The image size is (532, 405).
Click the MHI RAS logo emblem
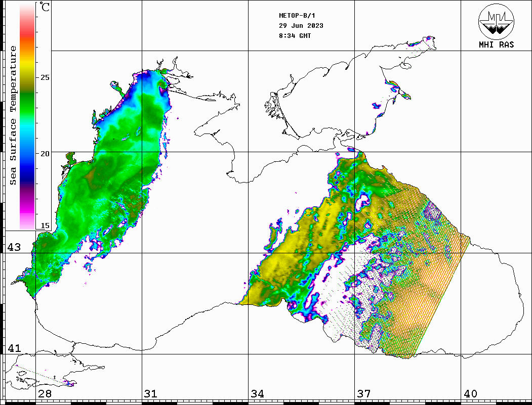(497, 21)
